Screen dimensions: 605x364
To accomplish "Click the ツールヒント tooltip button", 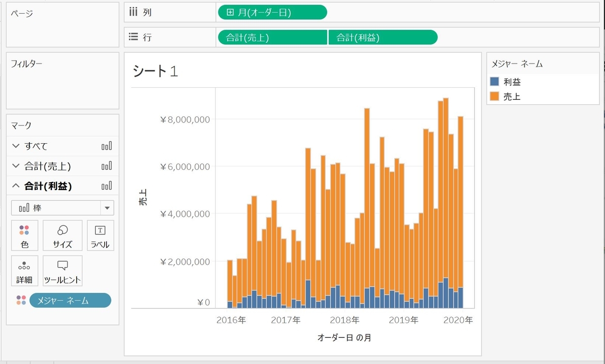I will tap(63, 271).
